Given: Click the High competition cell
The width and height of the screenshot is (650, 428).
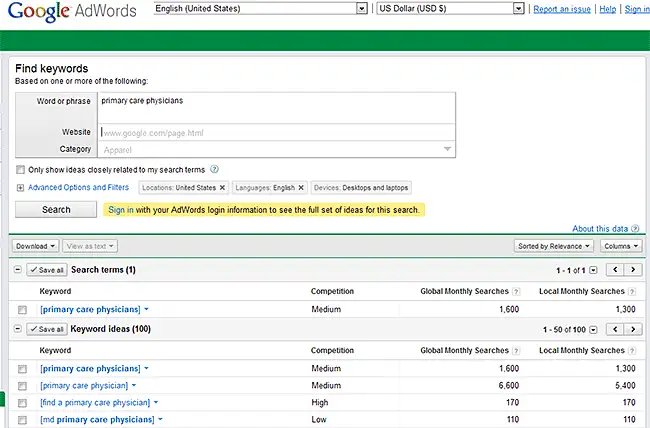Looking at the screenshot, I should 320,402.
